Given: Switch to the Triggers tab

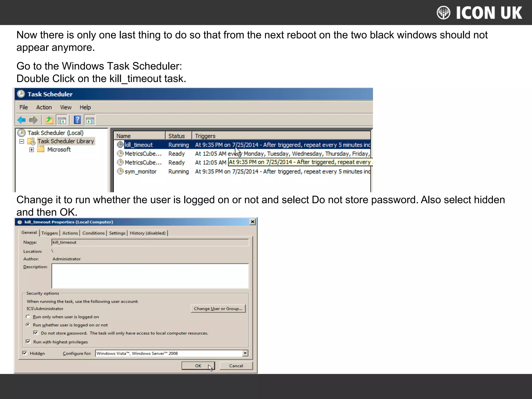Looking at the screenshot, I should pos(50,233).
